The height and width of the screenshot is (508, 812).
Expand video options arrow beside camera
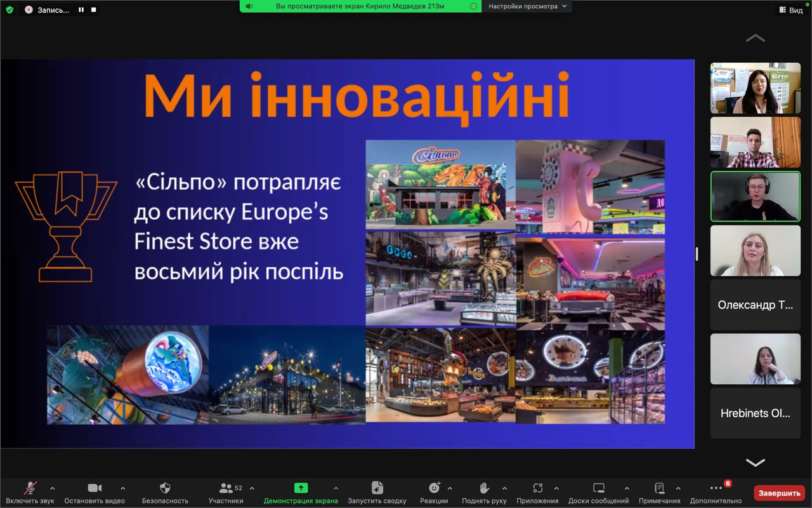tap(122, 488)
